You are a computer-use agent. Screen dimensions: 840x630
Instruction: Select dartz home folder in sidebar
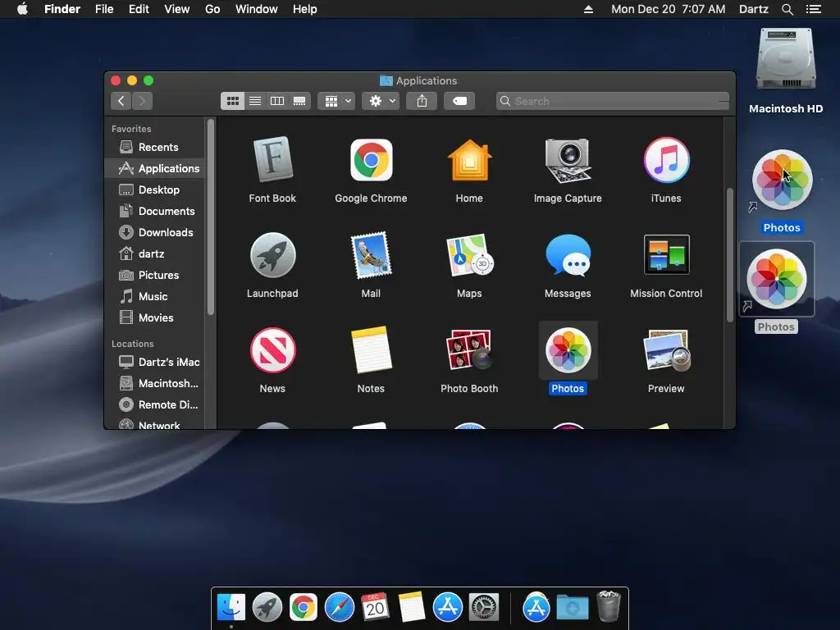pos(155,253)
